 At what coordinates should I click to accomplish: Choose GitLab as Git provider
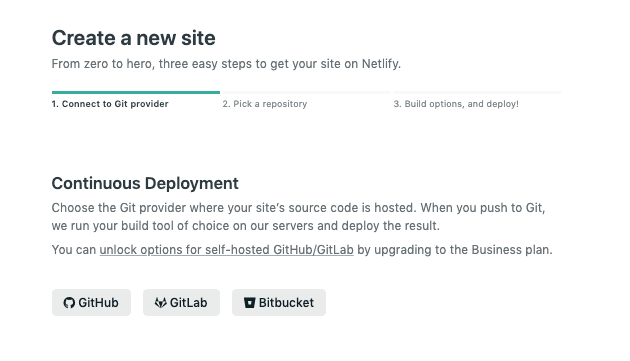coord(181,302)
